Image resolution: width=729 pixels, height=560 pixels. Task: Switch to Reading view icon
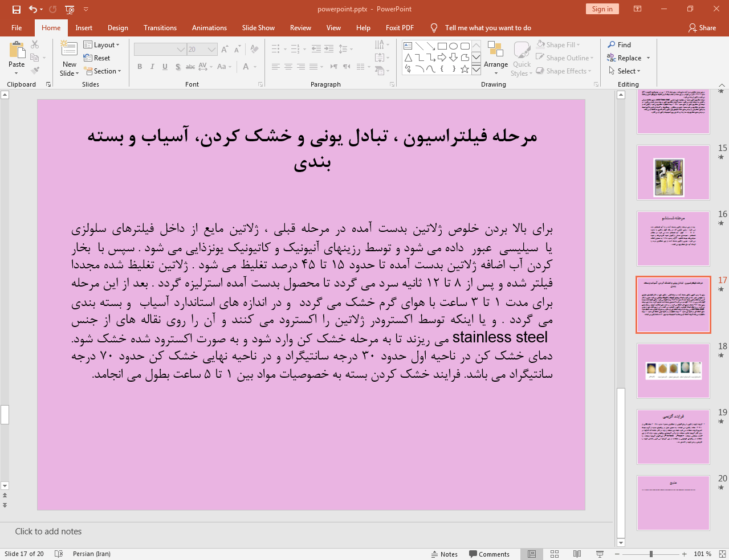pyautogui.click(x=577, y=554)
